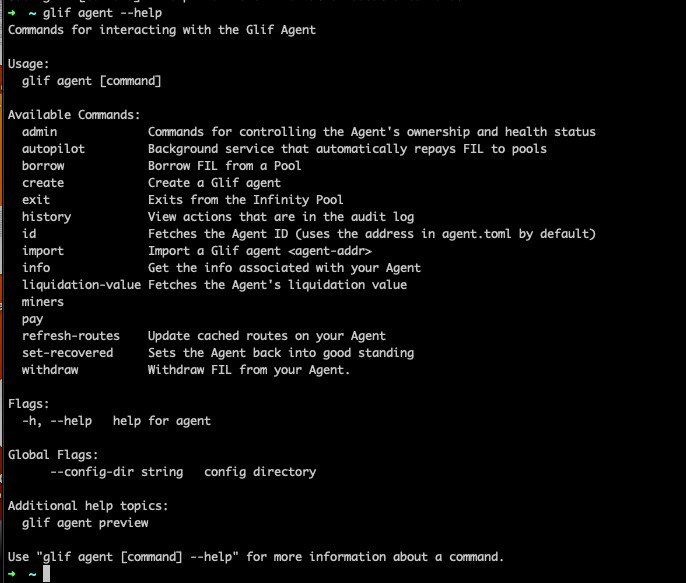Click the "refresh-routes" command name

click(x=71, y=336)
